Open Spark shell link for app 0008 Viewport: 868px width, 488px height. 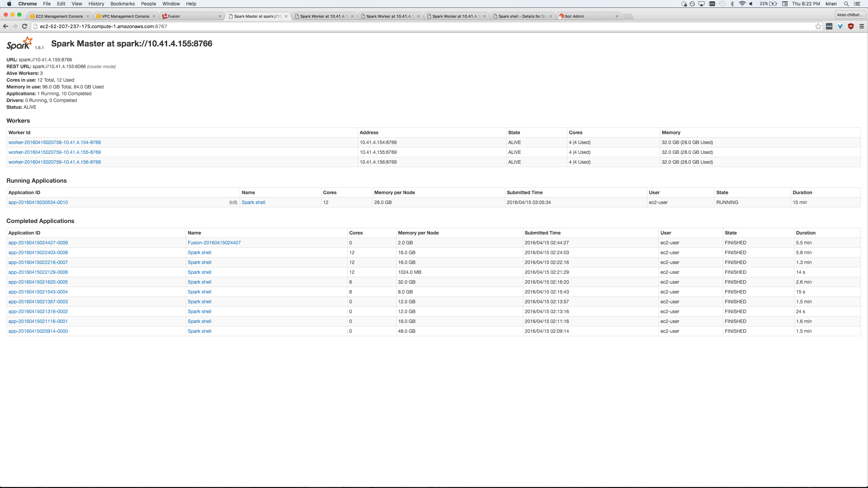[199, 252]
